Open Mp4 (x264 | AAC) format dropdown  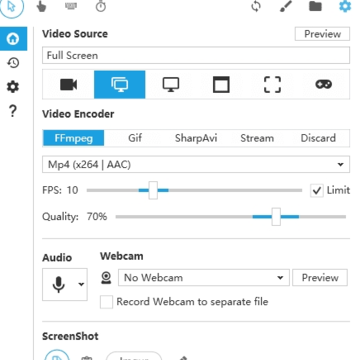point(196,164)
